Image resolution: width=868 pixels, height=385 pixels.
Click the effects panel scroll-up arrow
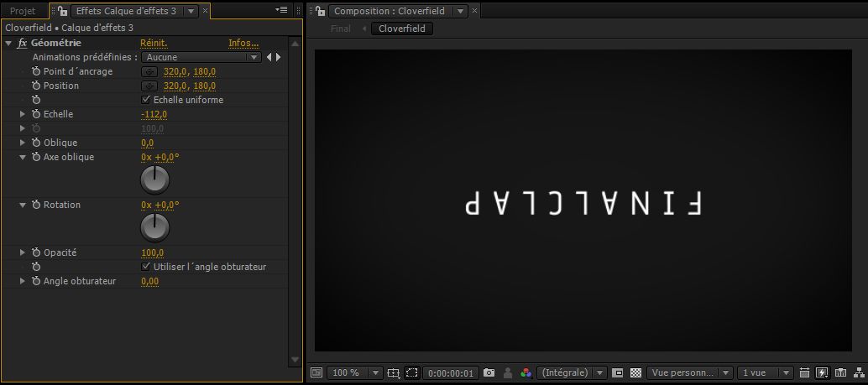point(295,43)
